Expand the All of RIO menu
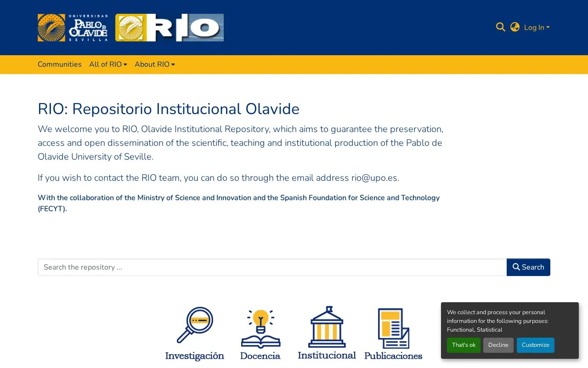This screenshot has width=588, height=368. point(108,64)
